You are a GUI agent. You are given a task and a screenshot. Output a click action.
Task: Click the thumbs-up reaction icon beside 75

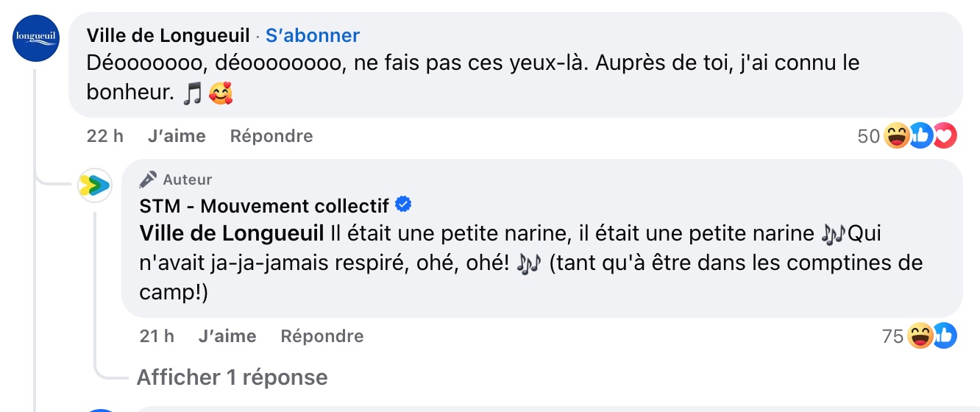click(945, 336)
